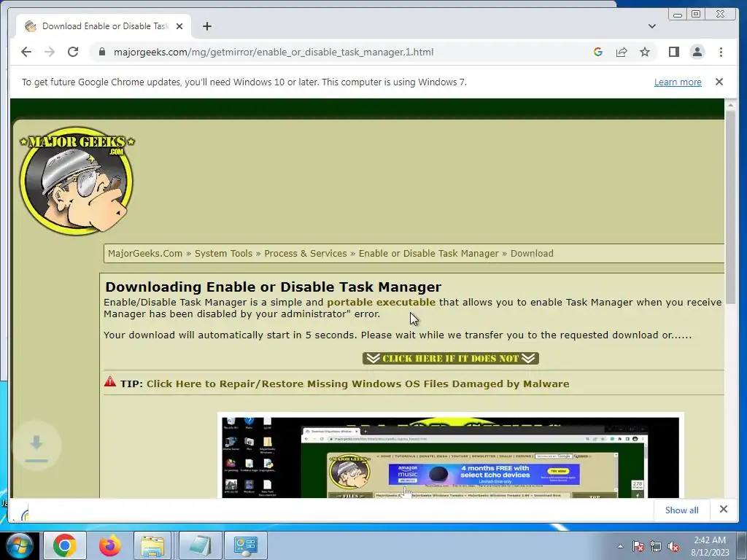Close the downloads bar
This screenshot has height=560, width=747.
click(x=724, y=510)
